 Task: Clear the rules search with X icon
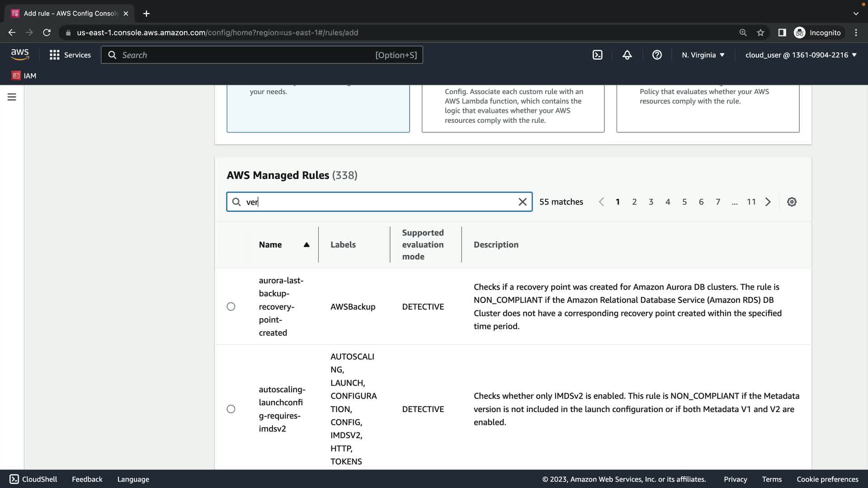(522, 202)
